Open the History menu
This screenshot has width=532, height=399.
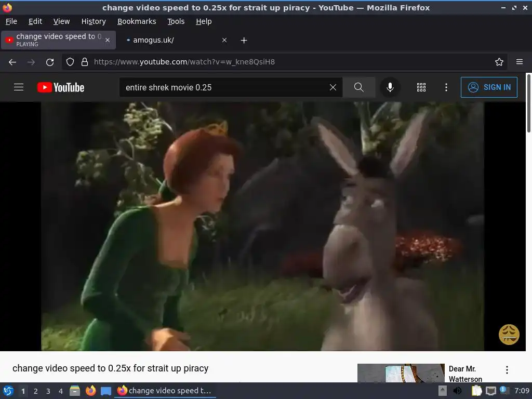(x=94, y=21)
